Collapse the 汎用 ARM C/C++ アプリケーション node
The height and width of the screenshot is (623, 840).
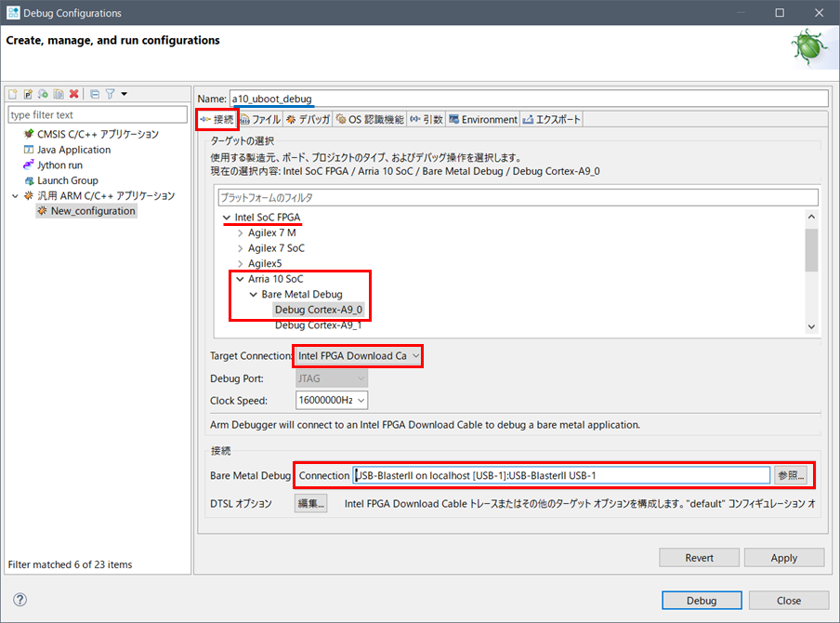tap(14, 196)
